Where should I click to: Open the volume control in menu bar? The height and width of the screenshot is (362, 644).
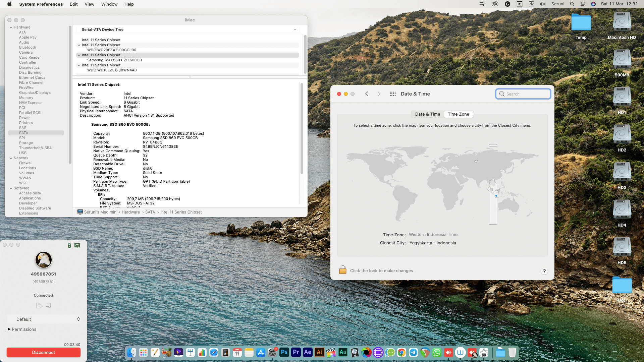click(x=542, y=4)
